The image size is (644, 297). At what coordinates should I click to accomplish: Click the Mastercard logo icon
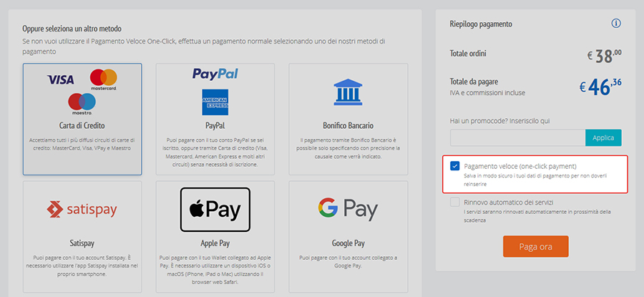point(104,79)
